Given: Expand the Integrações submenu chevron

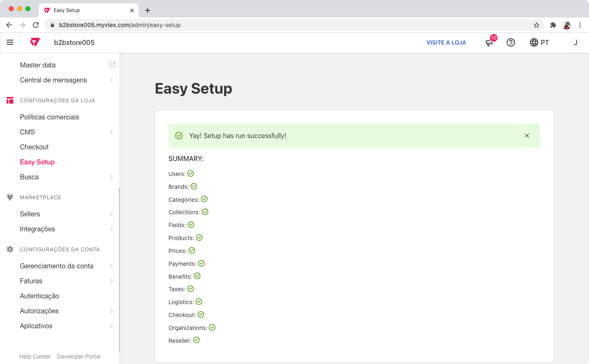Looking at the screenshot, I should [111, 229].
